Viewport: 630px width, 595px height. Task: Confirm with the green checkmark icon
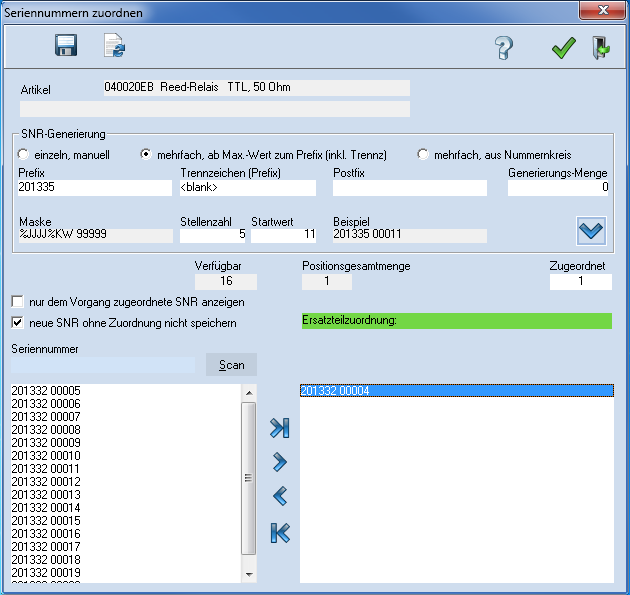tap(564, 48)
